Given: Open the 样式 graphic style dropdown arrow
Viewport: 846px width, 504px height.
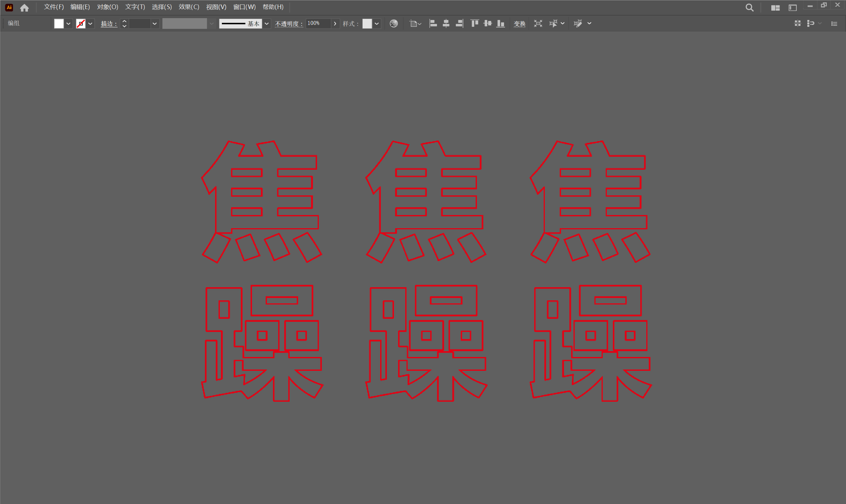Looking at the screenshot, I should (x=377, y=23).
